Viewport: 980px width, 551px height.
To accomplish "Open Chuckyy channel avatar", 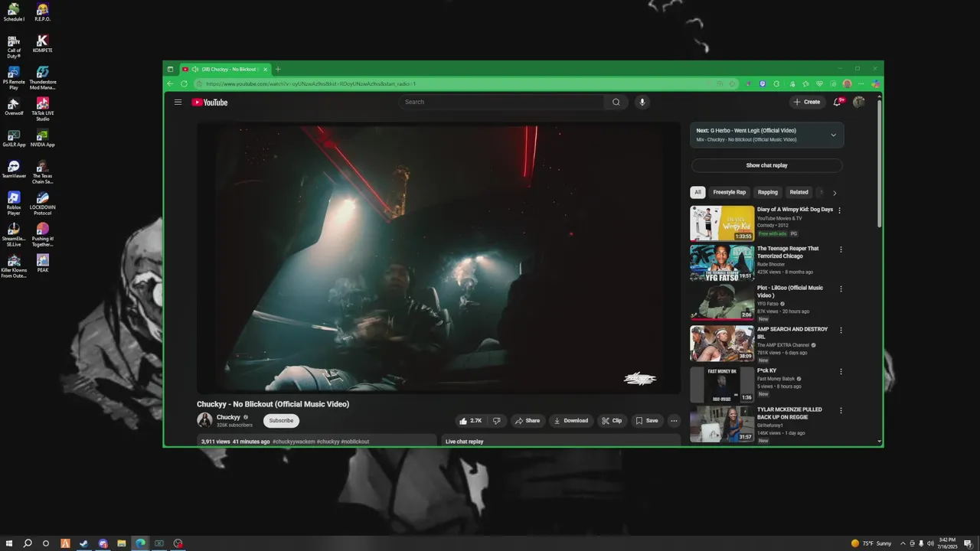I will tap(204, 420).
